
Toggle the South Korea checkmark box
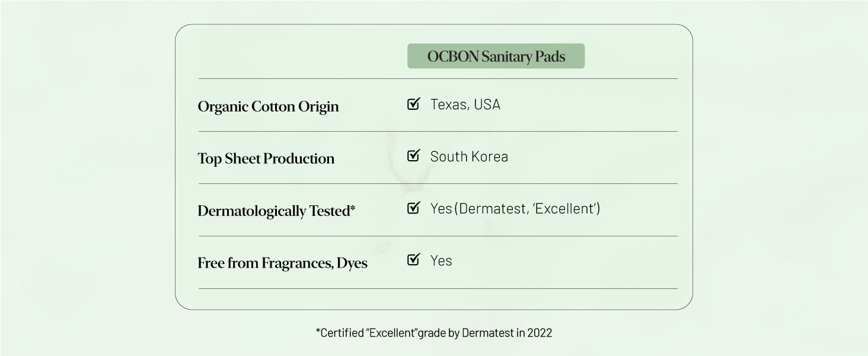pyautogui.click(x=413, y=157)
